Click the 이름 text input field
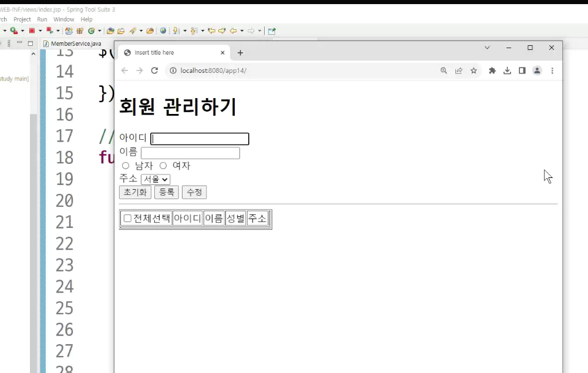 pos(190,153)
